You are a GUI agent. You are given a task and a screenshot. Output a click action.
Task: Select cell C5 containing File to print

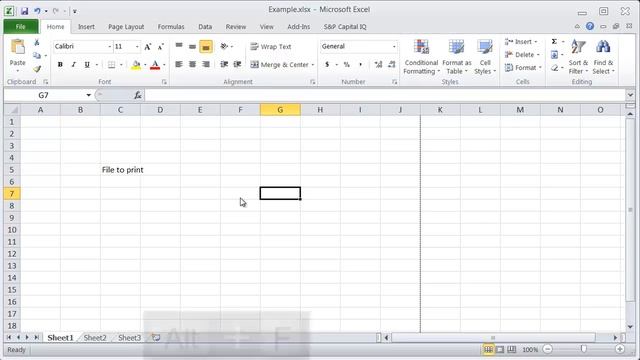click(x=120, y=170)
